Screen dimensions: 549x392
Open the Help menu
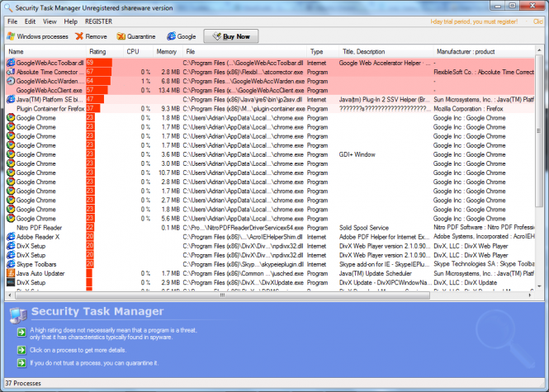(x=70, y=21)
